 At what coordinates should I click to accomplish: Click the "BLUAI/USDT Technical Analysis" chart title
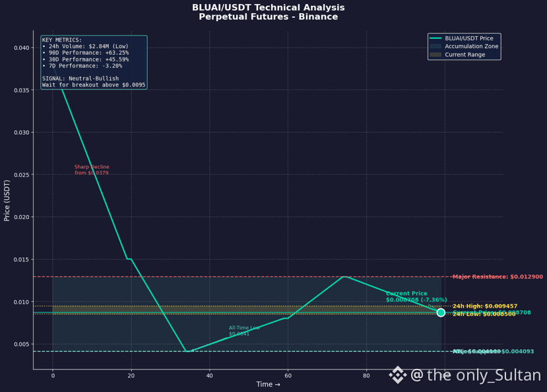tap(269, 7)
